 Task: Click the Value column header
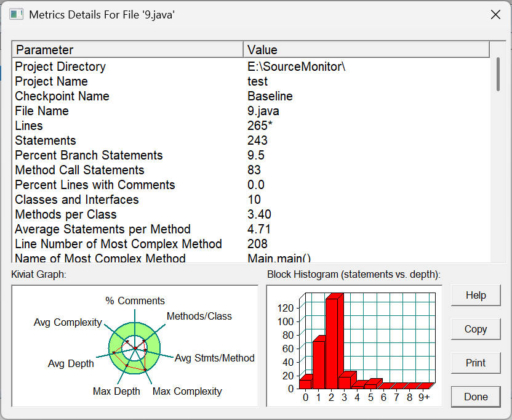pos(366,50)
